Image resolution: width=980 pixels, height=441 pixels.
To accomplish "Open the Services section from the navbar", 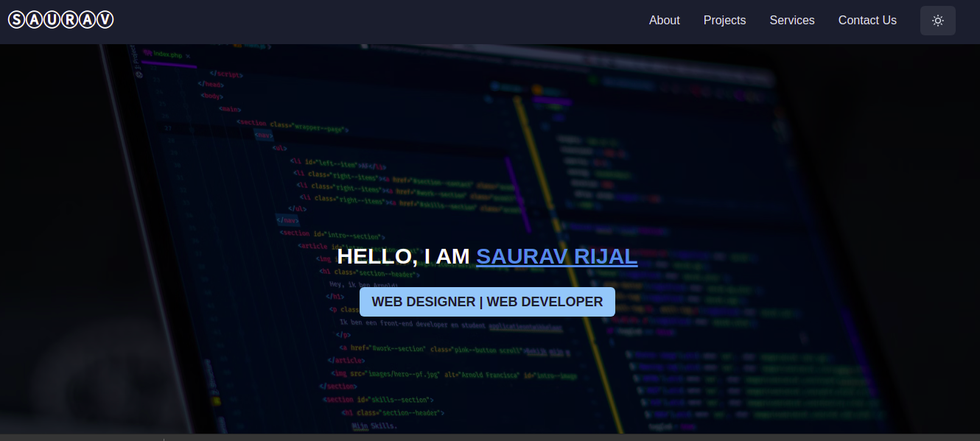I will [791, 21].
